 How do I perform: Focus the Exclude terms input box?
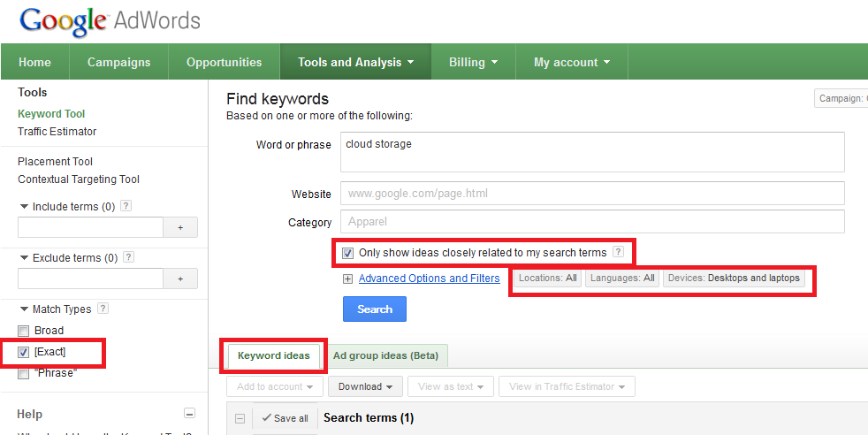(x=91, y=279)
